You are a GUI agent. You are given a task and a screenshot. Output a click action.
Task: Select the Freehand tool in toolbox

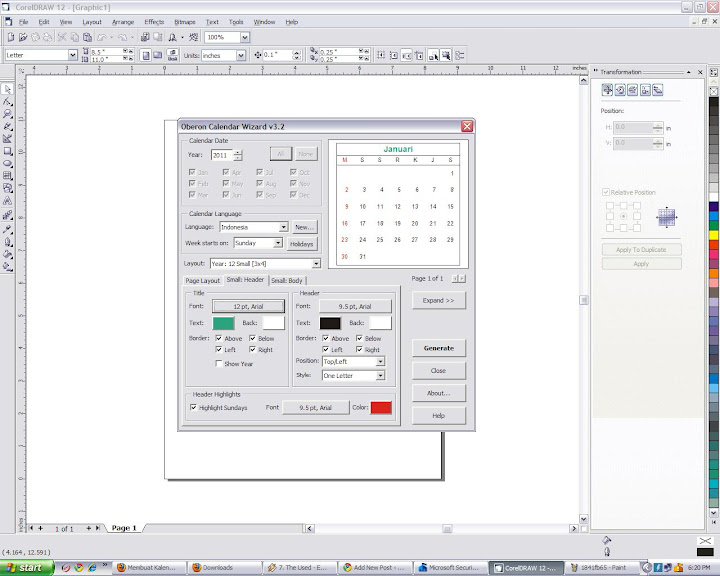point(7,126)
